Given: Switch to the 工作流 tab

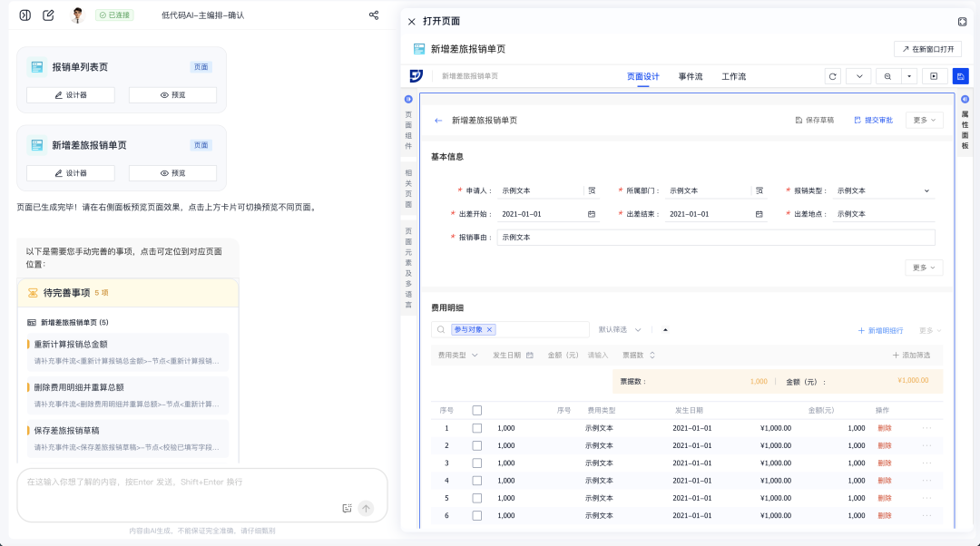Looking at the screenshot, I should pos(734,76).
